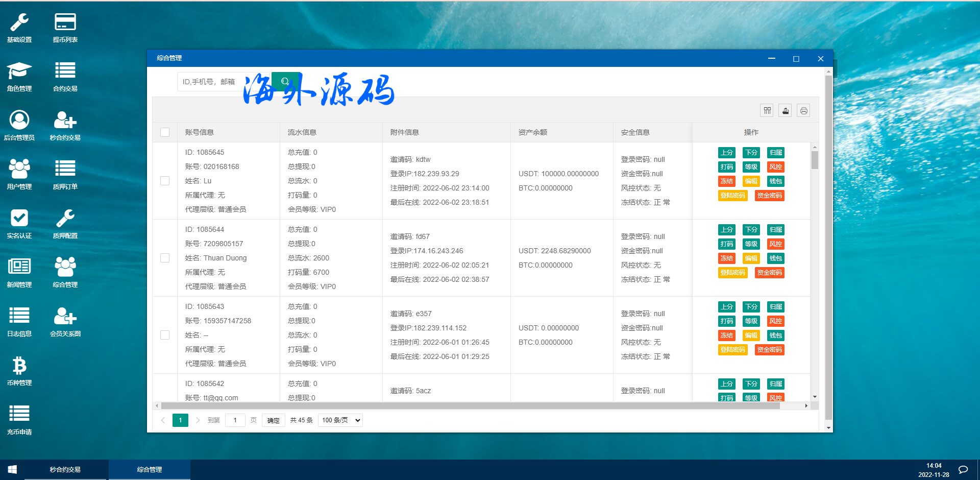Click the print icon in table toolbar

coord(803,111)
